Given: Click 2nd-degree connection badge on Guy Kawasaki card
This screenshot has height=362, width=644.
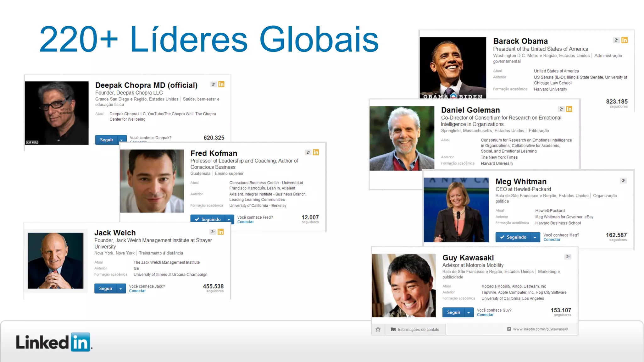Looking at the screenshot, I should coord(568,257).
